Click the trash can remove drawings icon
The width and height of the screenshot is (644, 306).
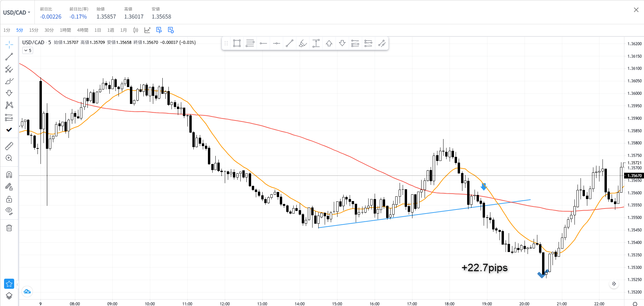coord(9,228)
